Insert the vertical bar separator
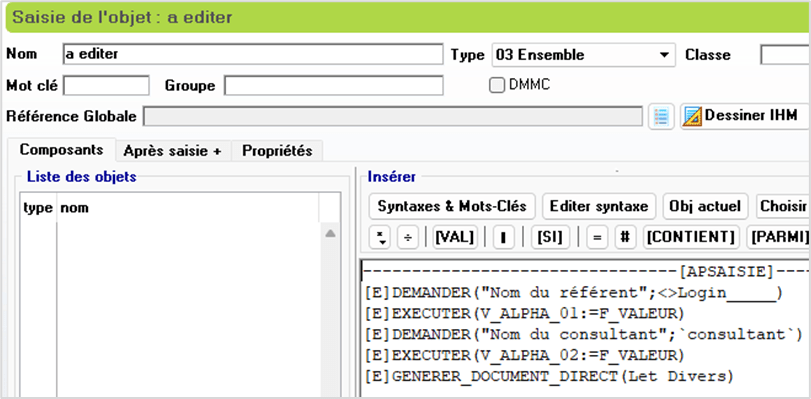 tap(504, 238)
